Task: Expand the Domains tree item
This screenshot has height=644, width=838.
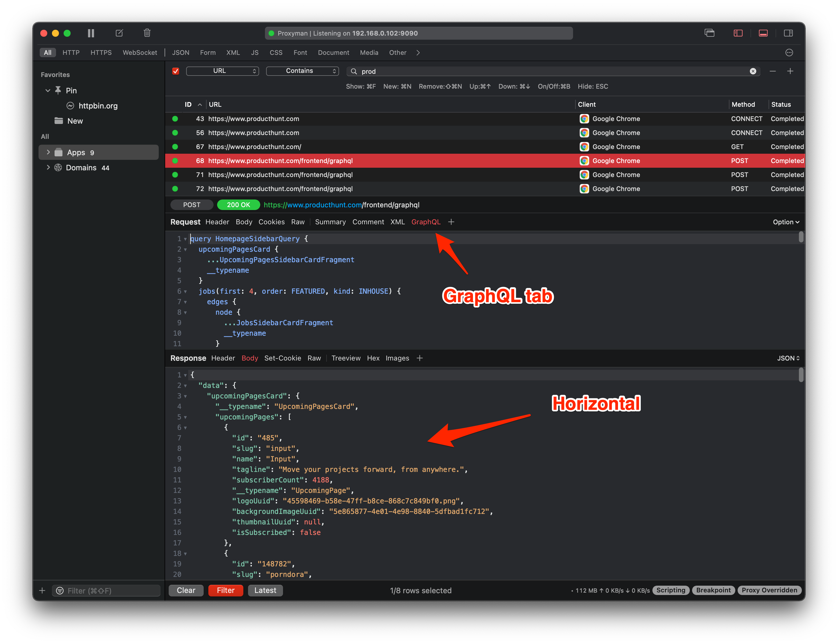Action: [x=48, y=167]
